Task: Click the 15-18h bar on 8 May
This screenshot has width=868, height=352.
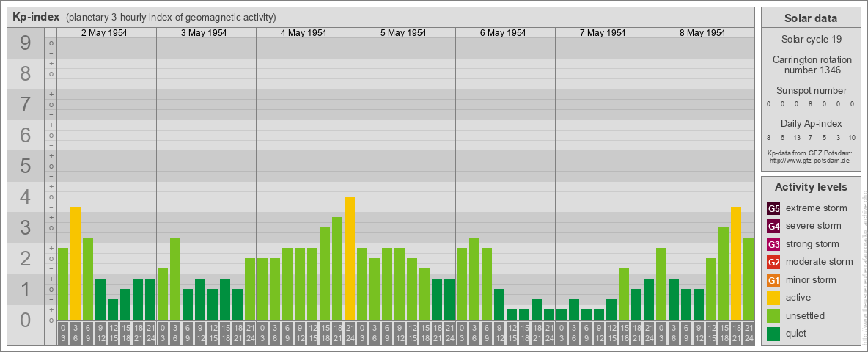Action: click(723, 274)
